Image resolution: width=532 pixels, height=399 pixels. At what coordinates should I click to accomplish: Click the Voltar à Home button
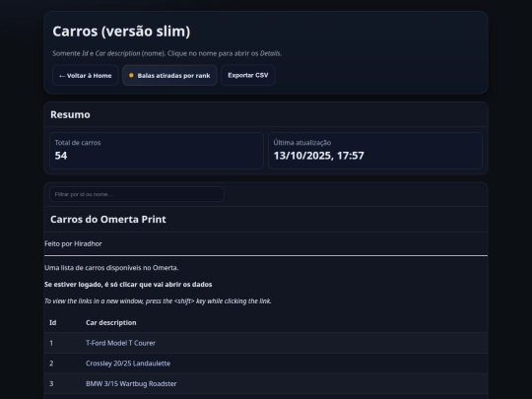85,75
